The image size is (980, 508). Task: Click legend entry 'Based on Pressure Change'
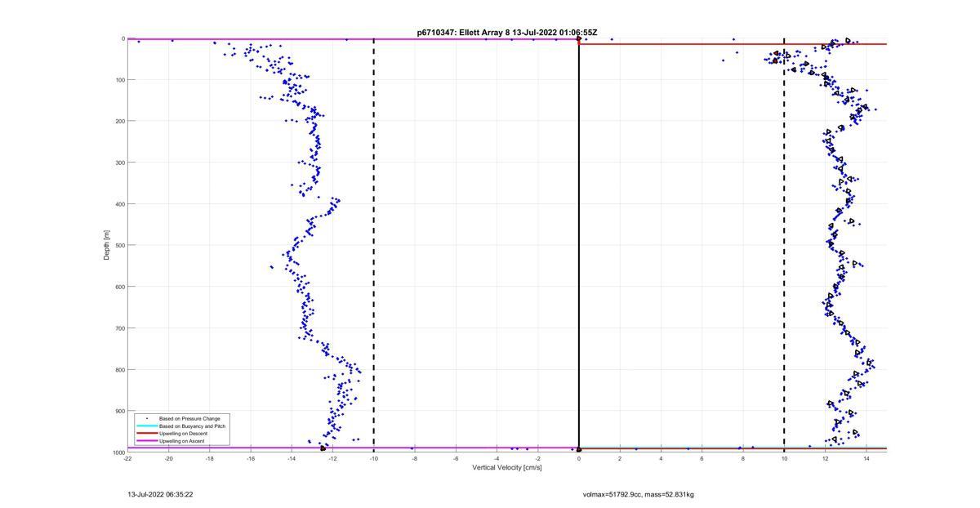189,419
